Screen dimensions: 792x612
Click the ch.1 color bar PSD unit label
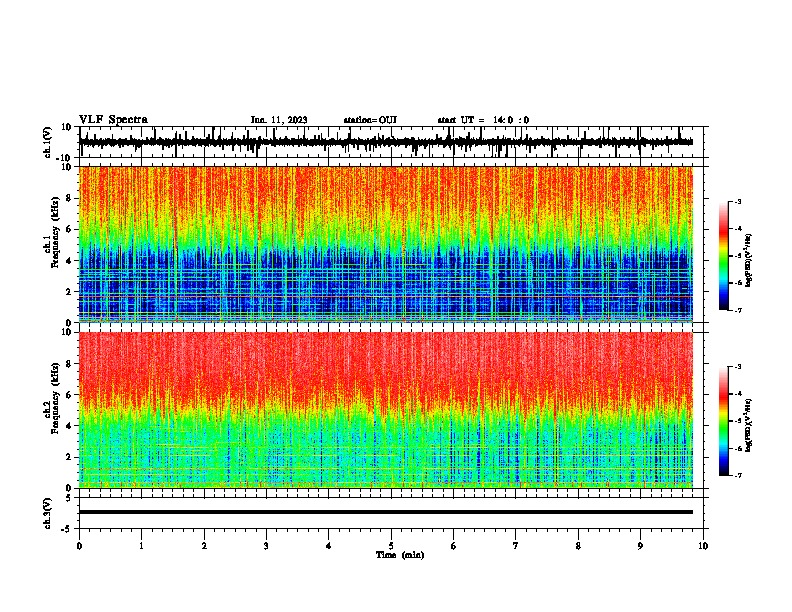(748, 260)
